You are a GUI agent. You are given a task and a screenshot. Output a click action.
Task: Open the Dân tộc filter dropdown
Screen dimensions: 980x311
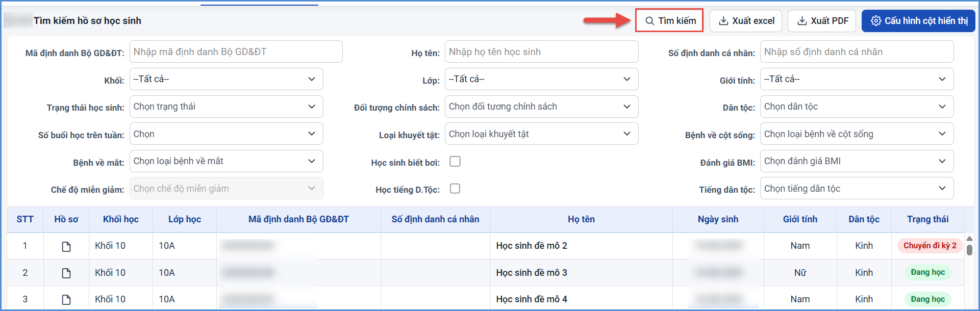(x=857, y=107)
